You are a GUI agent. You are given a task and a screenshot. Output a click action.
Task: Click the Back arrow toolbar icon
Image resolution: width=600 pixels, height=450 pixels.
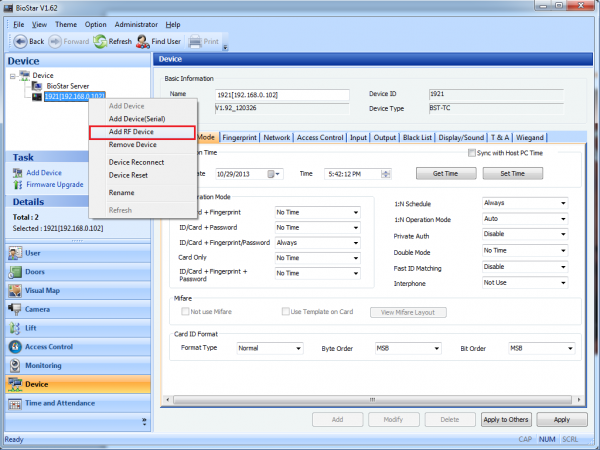(x=19, y=41)
